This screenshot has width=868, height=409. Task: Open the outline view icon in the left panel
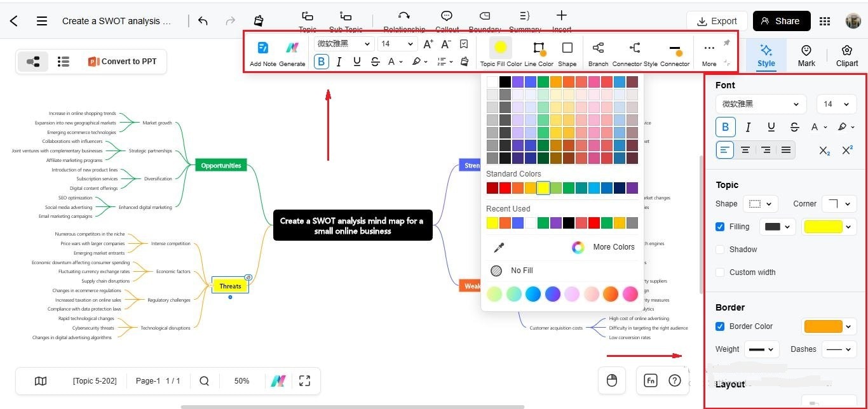click(63, 61)
